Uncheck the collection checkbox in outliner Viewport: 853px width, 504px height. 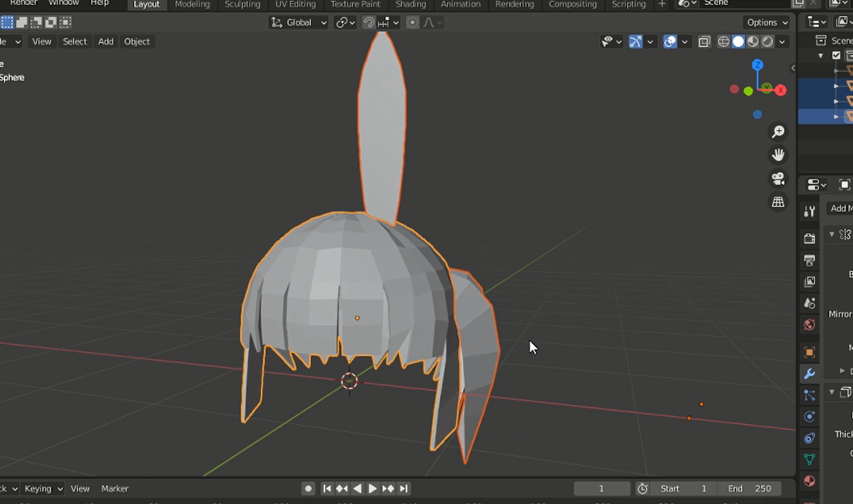pyautogui.click(x=837, y=56)
